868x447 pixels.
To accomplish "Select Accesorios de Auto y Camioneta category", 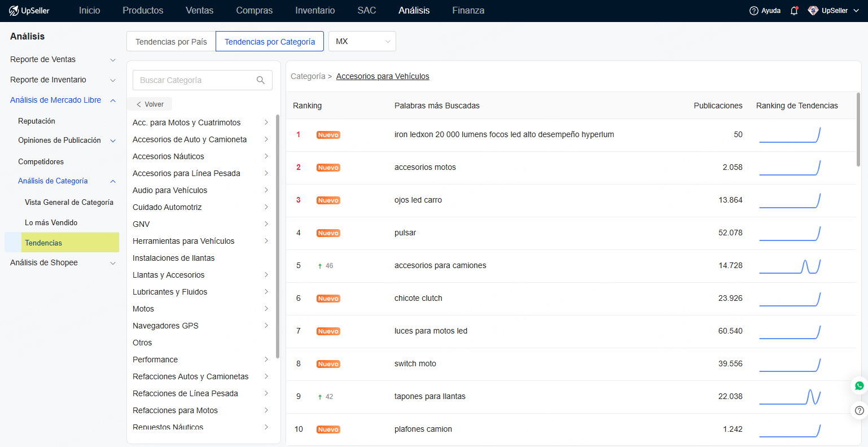I will pos(190,139).
